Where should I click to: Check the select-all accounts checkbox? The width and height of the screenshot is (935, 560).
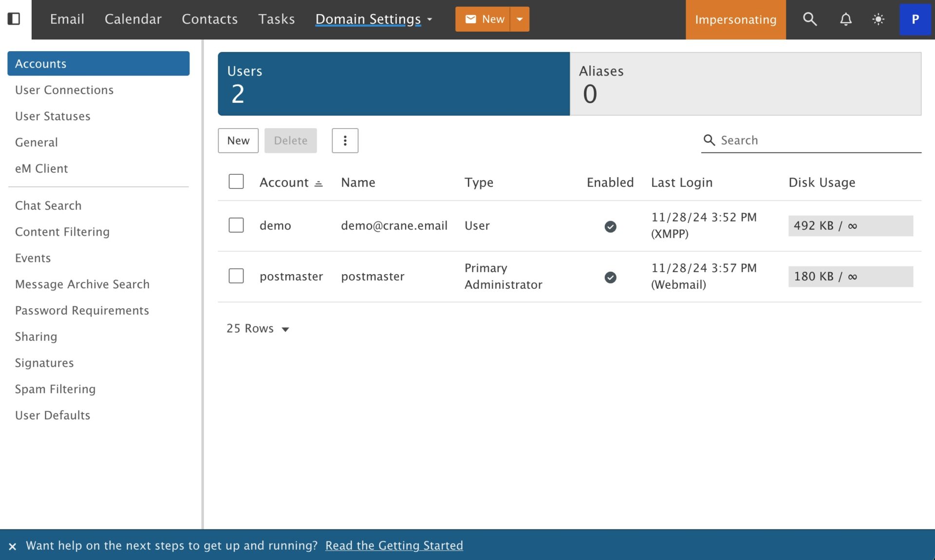236,182
